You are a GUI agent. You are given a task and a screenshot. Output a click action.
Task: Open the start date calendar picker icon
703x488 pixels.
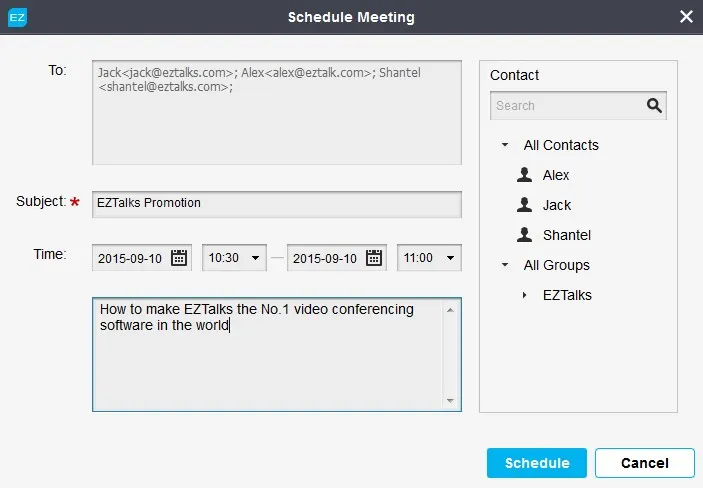point(179,258)
